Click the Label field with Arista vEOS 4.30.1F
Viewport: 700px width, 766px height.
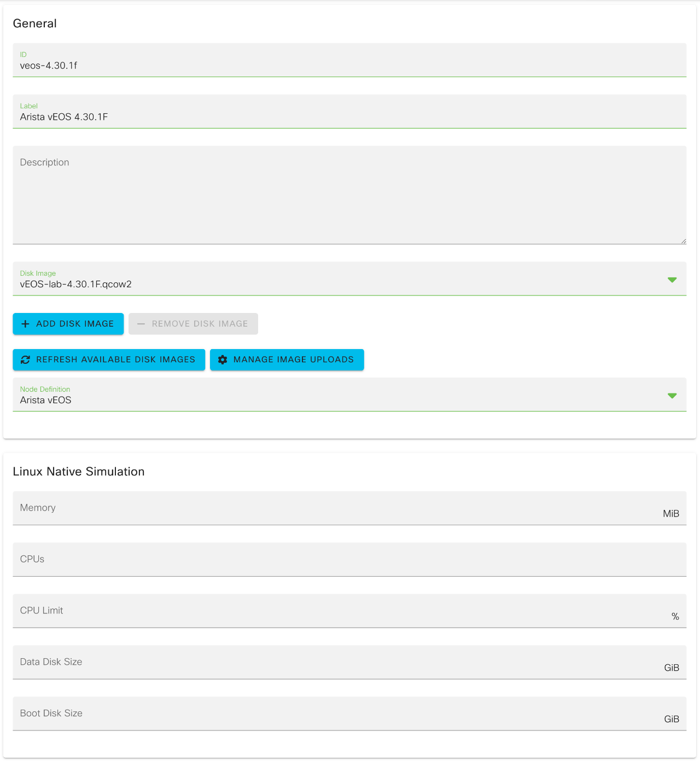click(349, 112)
